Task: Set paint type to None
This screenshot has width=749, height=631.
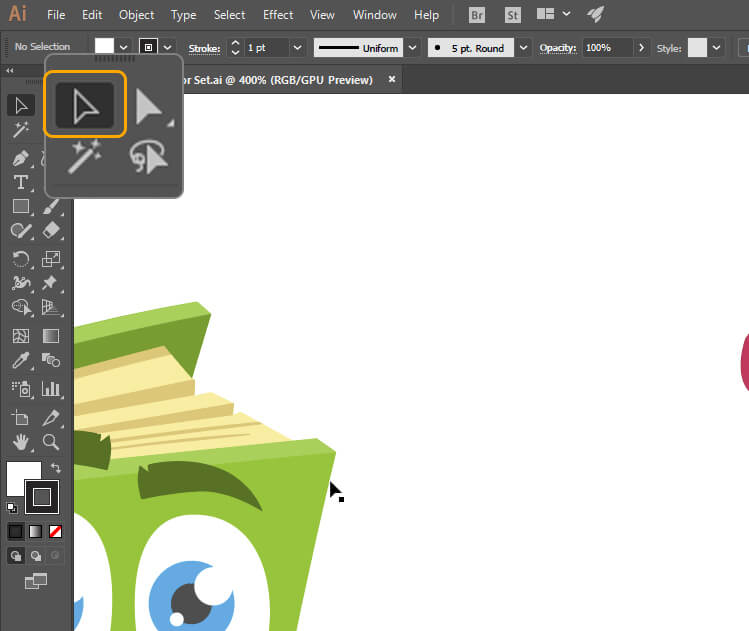Action: click(x=55, y=531)
